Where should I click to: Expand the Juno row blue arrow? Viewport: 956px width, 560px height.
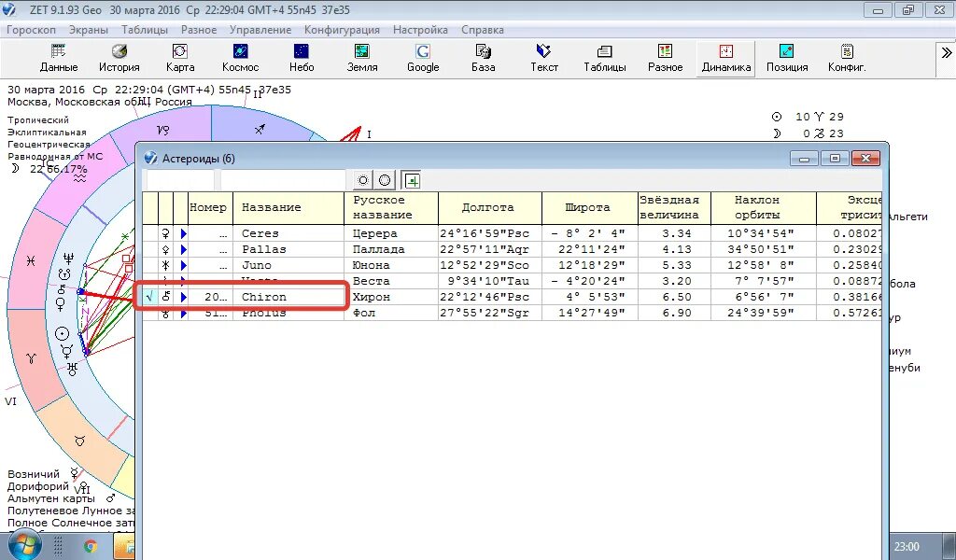182,265
